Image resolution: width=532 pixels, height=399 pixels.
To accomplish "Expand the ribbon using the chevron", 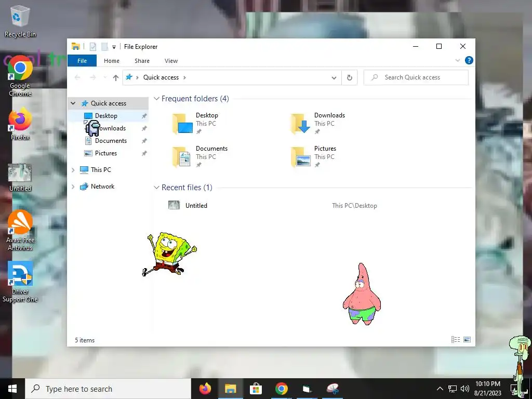I will (x=457, y=60).
